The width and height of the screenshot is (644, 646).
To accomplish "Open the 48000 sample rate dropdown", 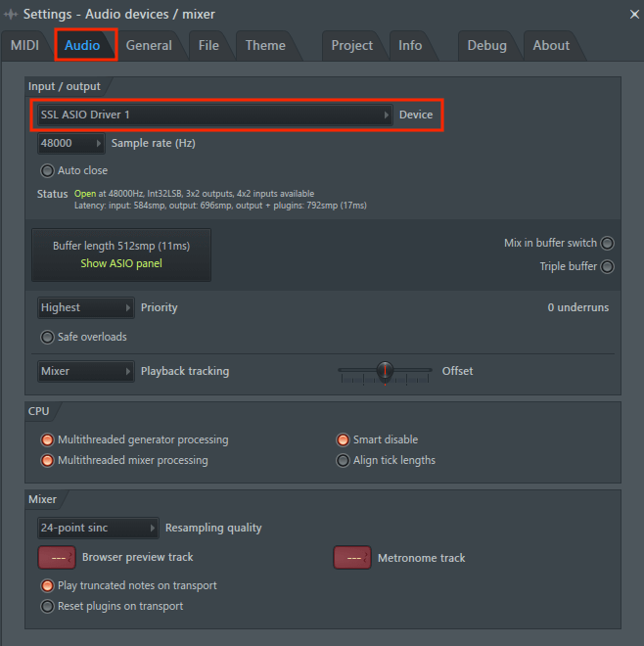I will [x=70, y=143].
